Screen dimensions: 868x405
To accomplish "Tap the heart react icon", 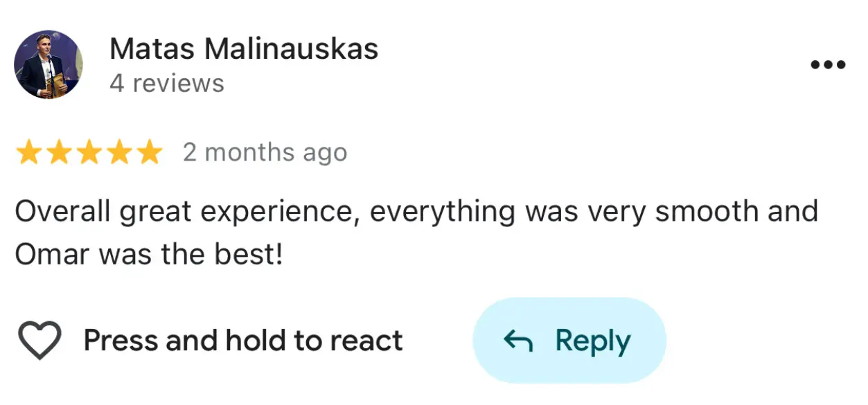I will pyautogui.click(x=39, y=341).
